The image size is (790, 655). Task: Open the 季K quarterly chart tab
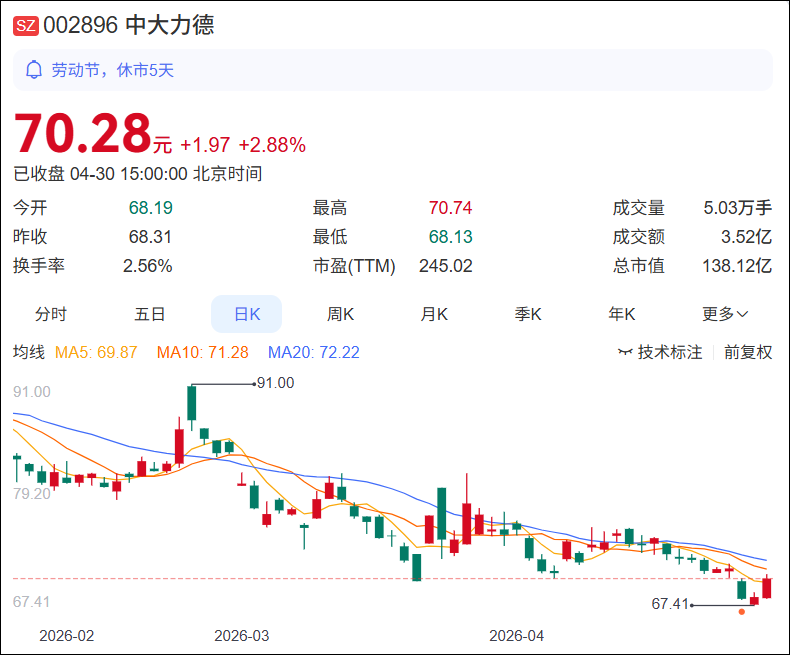point(528,314)
